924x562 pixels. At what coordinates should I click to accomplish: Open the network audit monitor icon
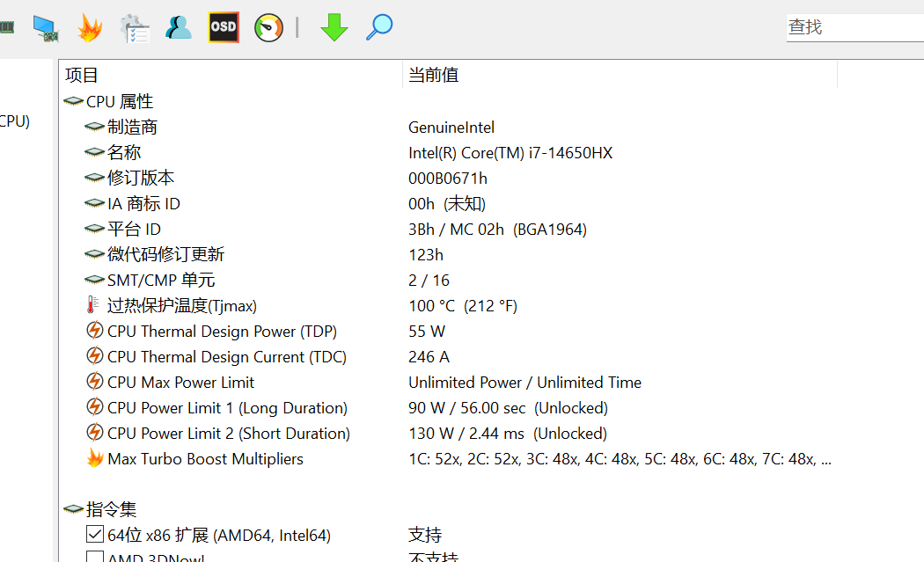(46, 28)
